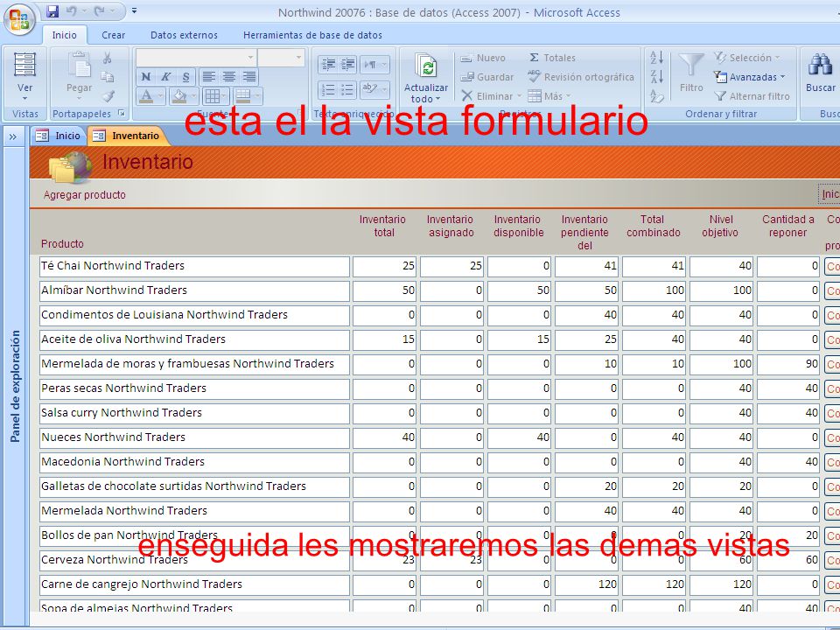Align text right
This screenshot has height=630, width=840.
point(249,77)
